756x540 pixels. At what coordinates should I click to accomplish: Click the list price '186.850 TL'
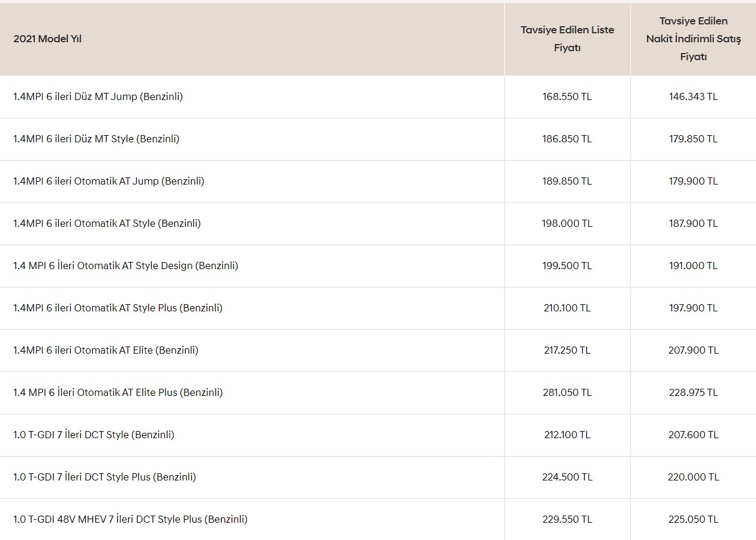[567, 139]
